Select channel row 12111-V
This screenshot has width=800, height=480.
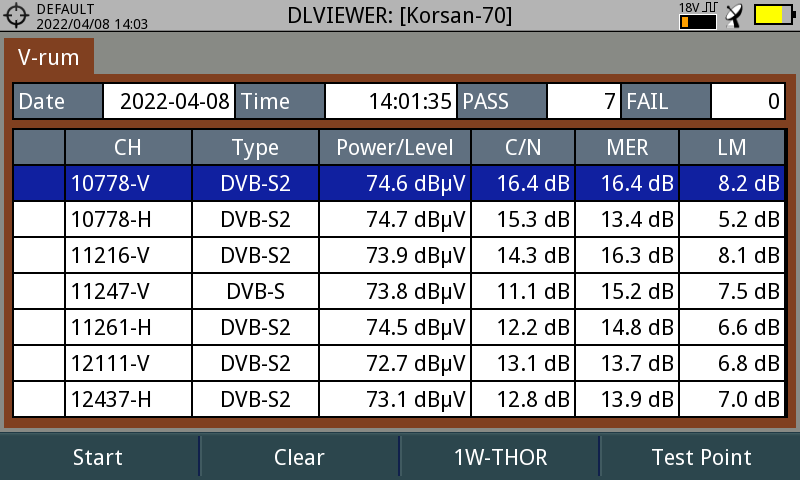pos(398,363)
